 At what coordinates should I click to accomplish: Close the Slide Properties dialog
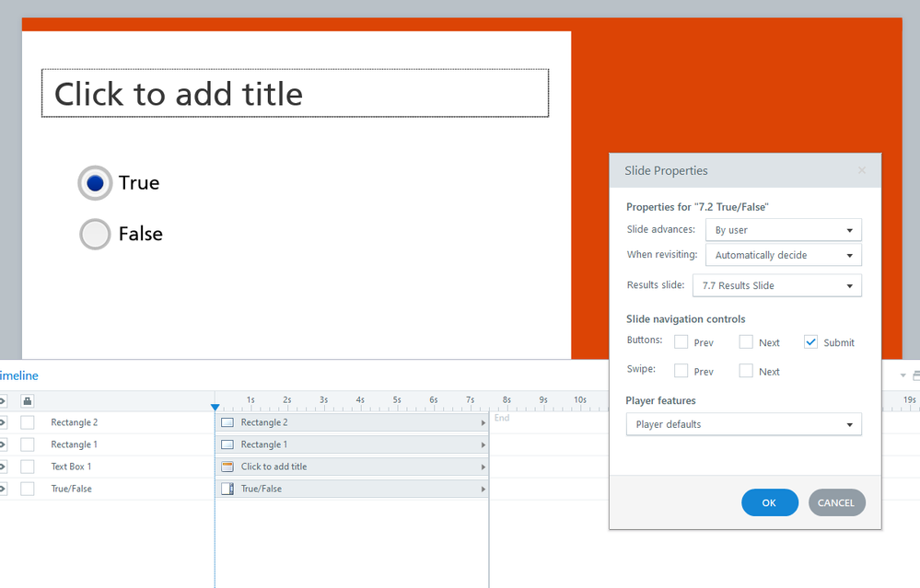(862, 170)
